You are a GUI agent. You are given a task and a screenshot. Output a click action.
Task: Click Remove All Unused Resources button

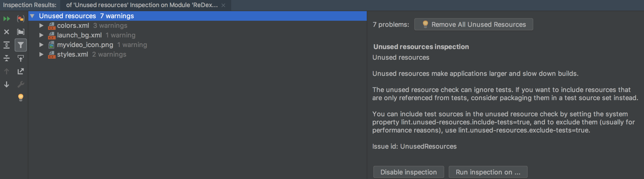coord(473,24)
